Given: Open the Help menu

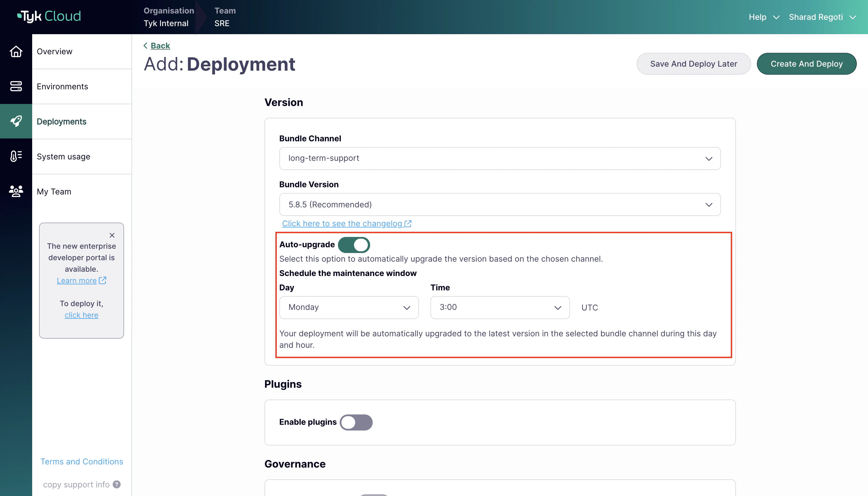Looking at the screenshot, I should point(763,17).
